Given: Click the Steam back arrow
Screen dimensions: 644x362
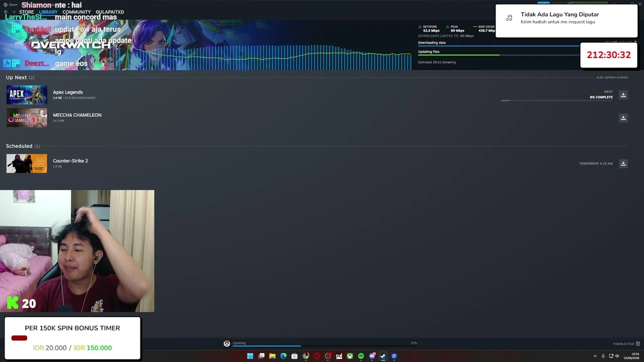Looking at the screenshot, I should point(6,12).
